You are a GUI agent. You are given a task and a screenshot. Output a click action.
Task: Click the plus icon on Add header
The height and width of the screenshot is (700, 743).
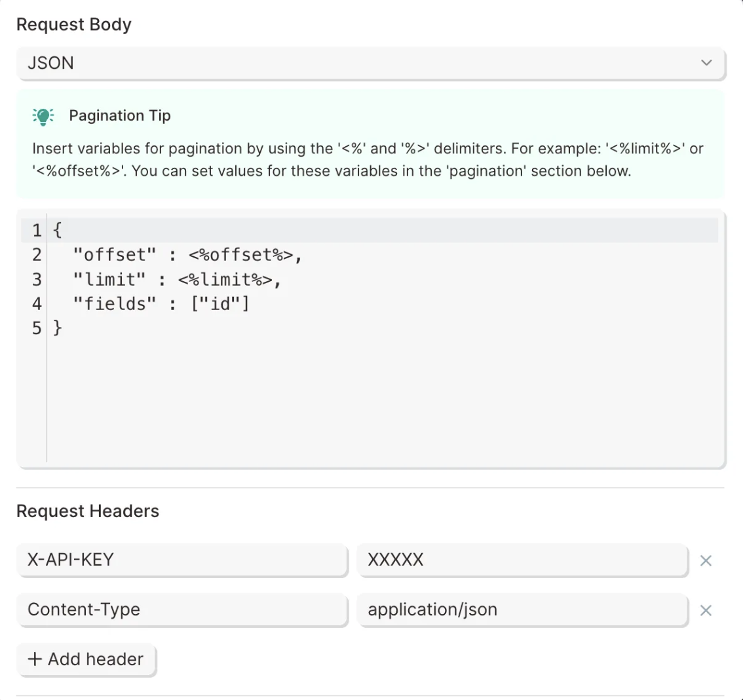35,659
